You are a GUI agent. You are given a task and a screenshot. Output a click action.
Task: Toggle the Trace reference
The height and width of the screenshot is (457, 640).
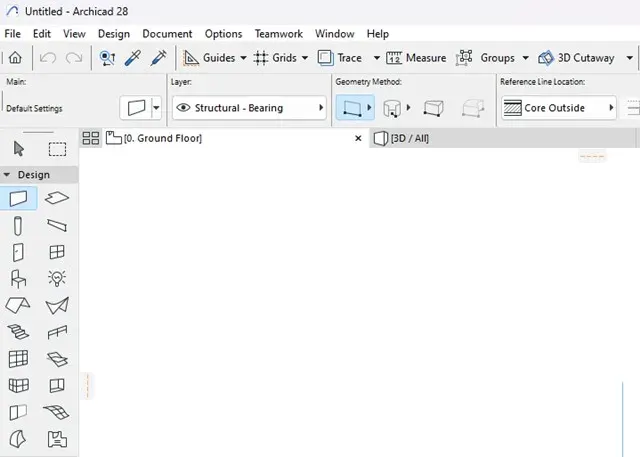340,58
